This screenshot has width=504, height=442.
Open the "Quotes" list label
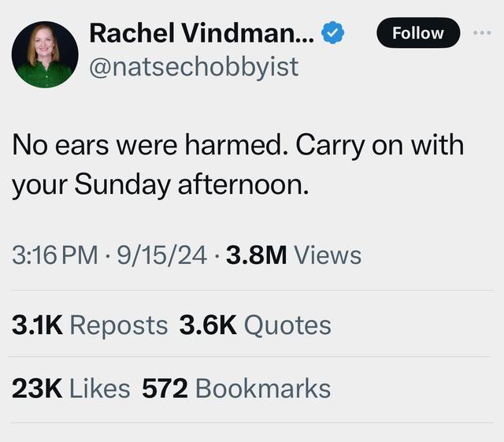(x=287, y=325)
